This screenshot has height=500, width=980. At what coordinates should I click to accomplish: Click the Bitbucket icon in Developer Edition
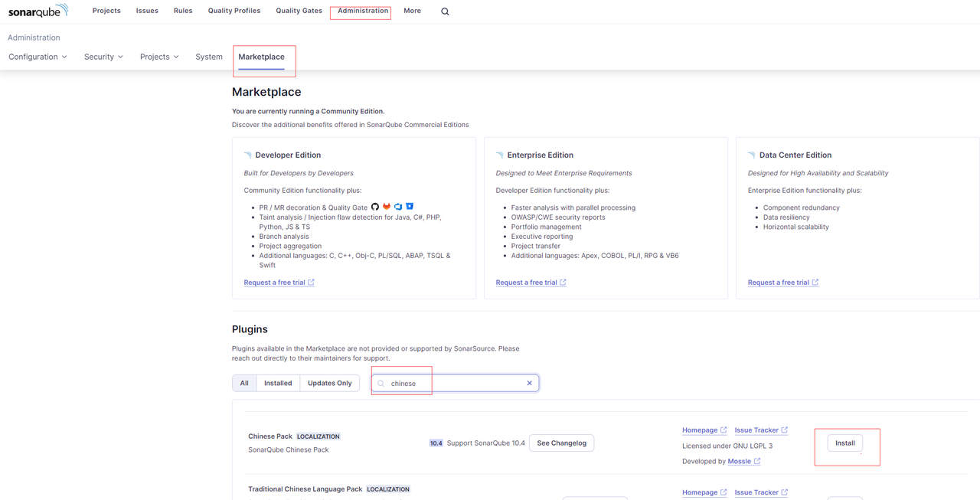click(x=410, y=207)
